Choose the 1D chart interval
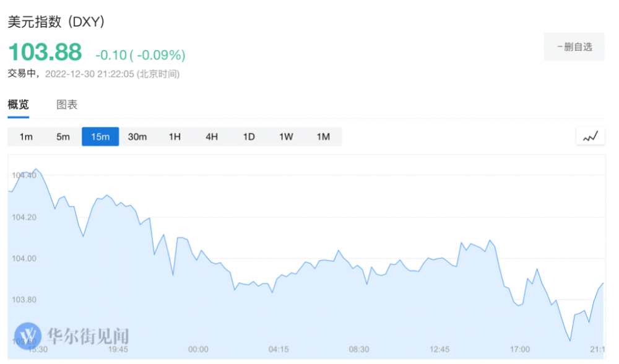This screenshot has width=619, height=364. (249, 137)
